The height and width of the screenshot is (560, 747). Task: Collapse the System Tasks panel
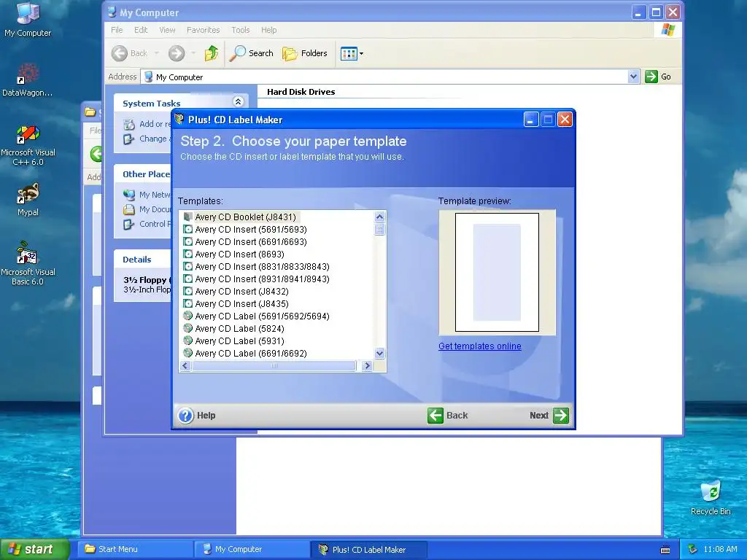coord(239,101)
